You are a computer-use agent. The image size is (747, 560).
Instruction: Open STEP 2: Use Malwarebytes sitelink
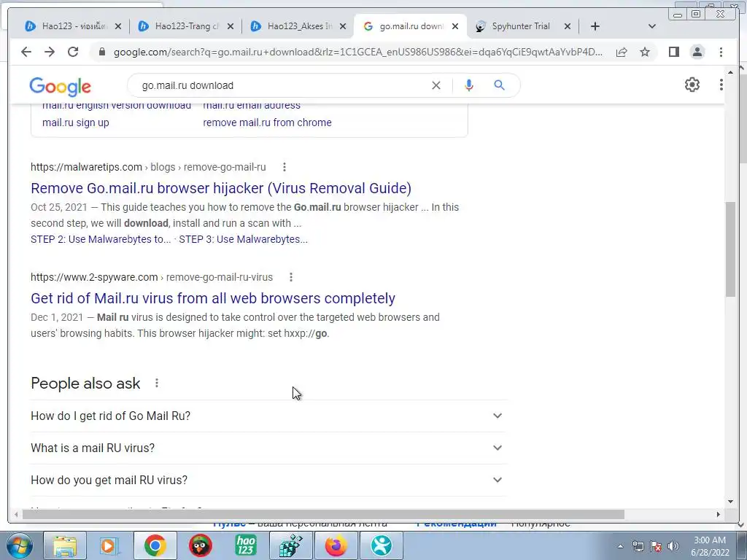pos(101,239)
